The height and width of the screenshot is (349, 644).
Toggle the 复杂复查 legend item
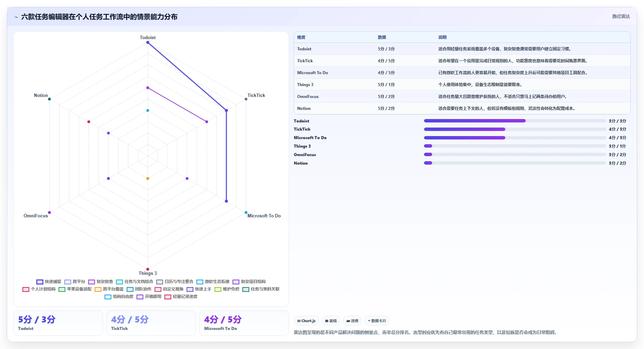pos(101,282)
